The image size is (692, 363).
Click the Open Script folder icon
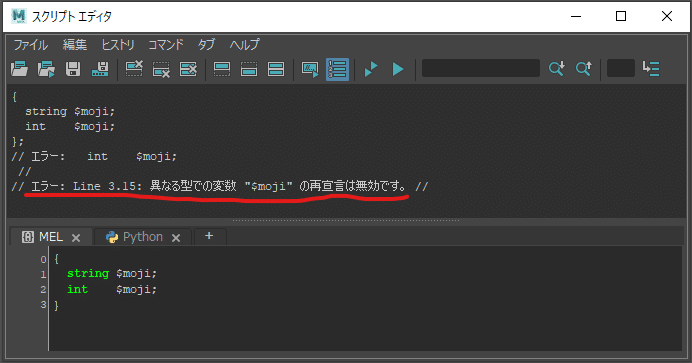(x=19, y=69)
